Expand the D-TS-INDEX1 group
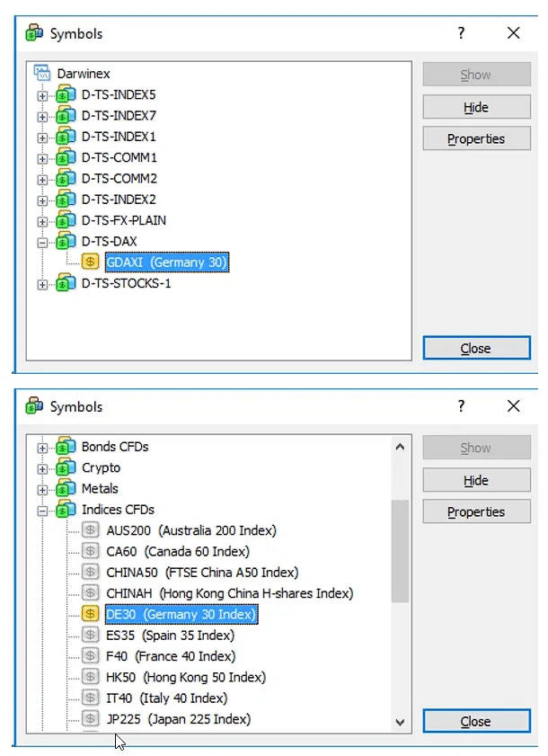The image size is (548, 756). 42,138
